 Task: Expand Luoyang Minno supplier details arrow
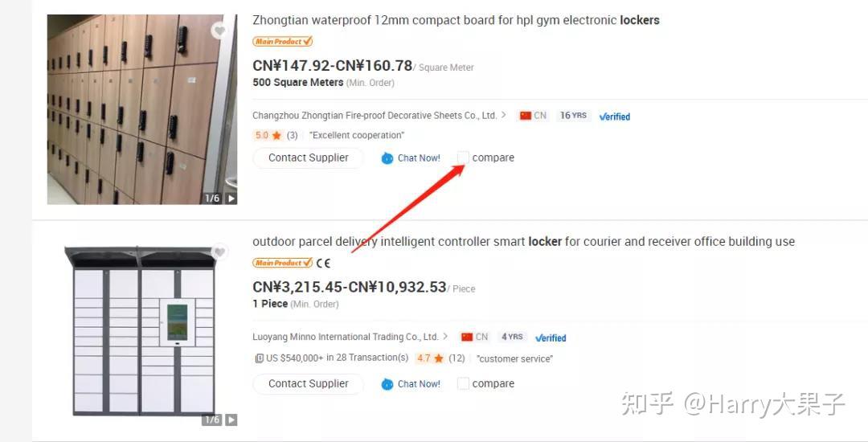point(444,337)
